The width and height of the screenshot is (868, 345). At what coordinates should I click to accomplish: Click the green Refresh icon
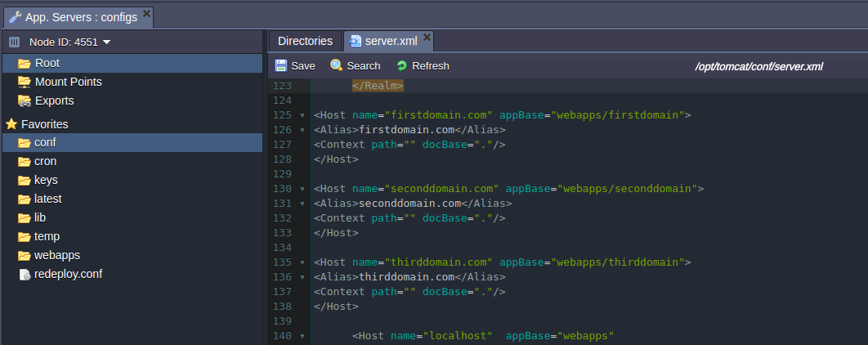402,66
